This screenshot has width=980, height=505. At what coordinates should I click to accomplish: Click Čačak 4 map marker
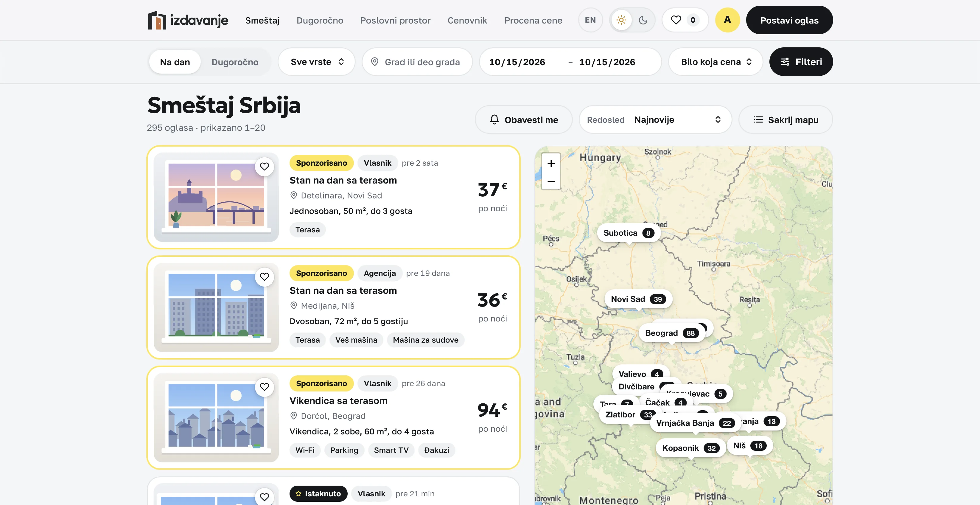point(666,402)
